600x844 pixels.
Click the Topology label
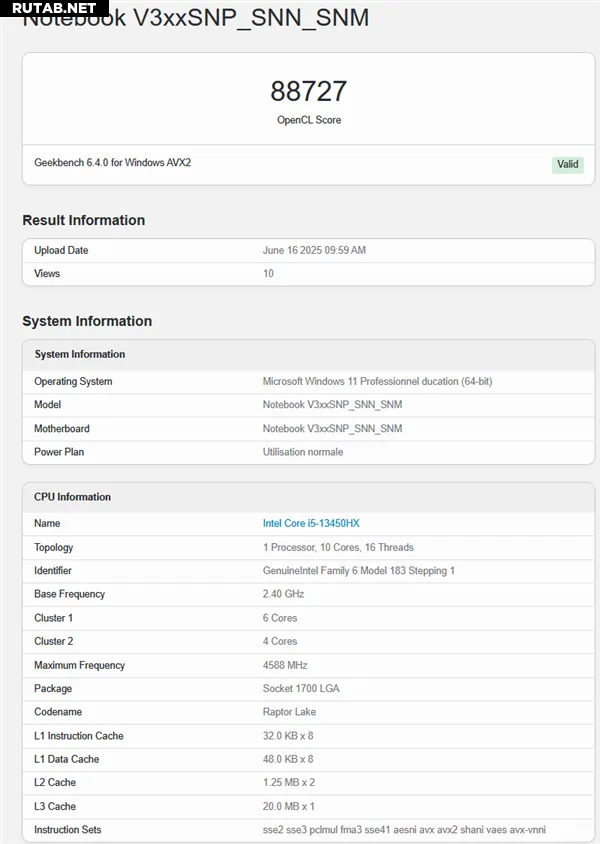(x=53, y=547)
